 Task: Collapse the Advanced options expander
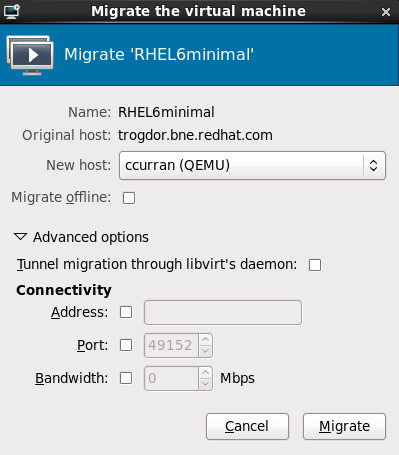coord(20,237)
